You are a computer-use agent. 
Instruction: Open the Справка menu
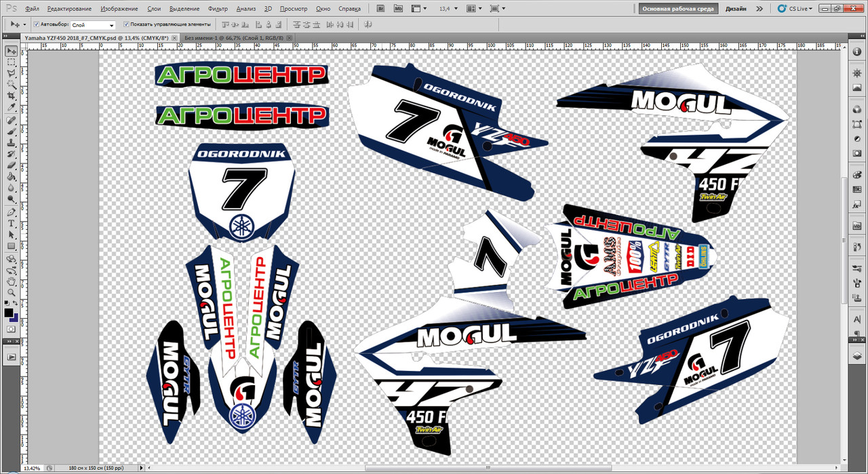pyautogui.click(x=349, y=9)
